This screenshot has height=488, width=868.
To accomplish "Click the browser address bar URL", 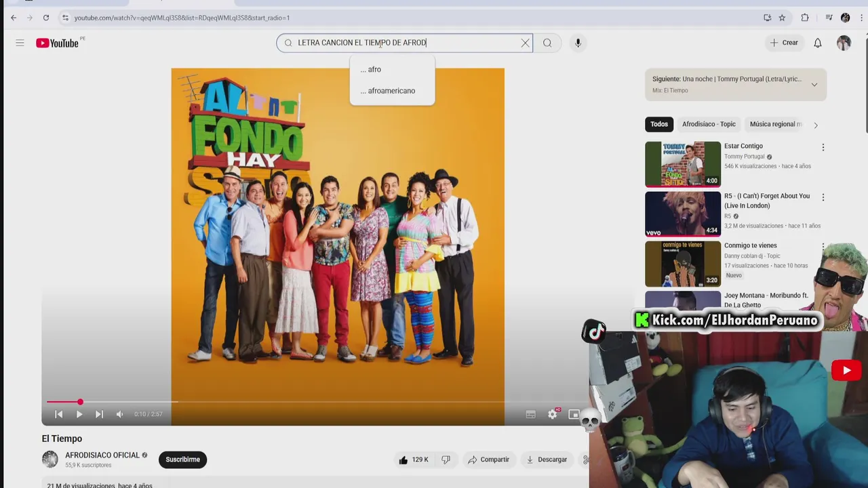I will (182, 18).
